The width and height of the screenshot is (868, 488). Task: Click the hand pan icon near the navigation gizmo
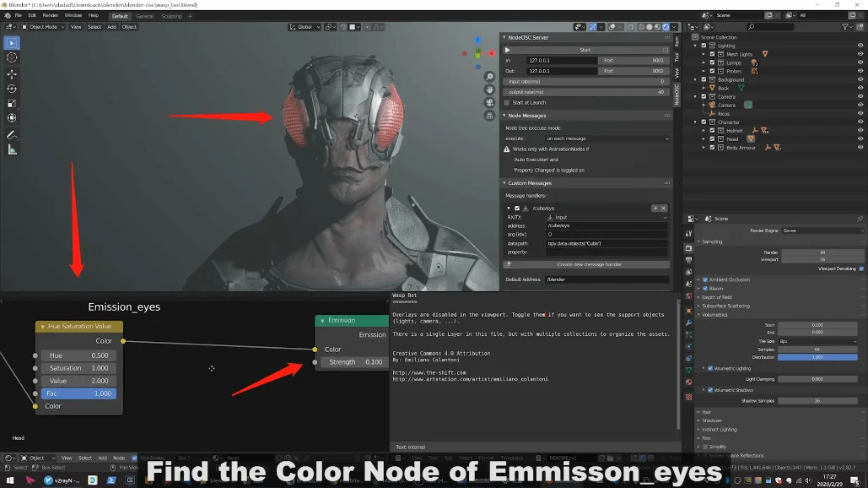pos(489,89)
